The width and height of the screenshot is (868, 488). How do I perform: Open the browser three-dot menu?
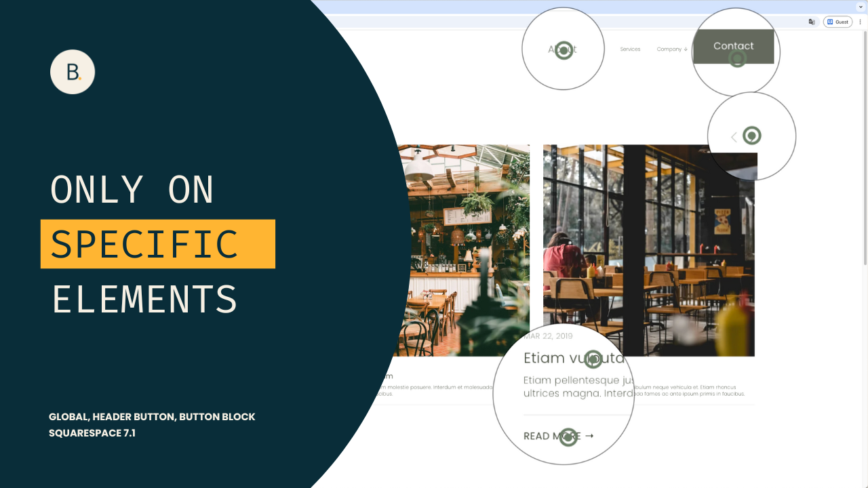860,22
